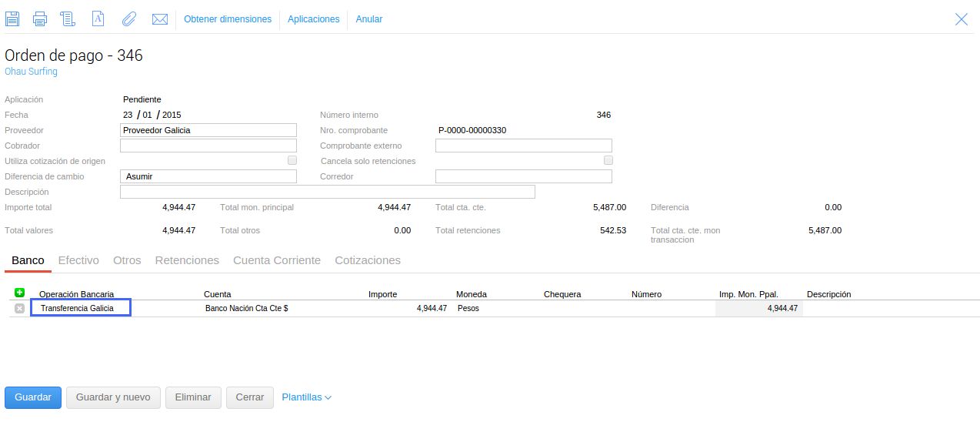Close the form with the X
The width and height of the screenshot is (980, 422).
click(x=962, y=19)
